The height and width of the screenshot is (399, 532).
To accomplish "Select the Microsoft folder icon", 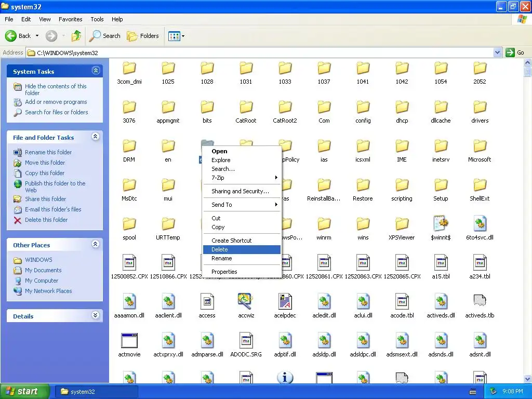I will coord(480,146).
